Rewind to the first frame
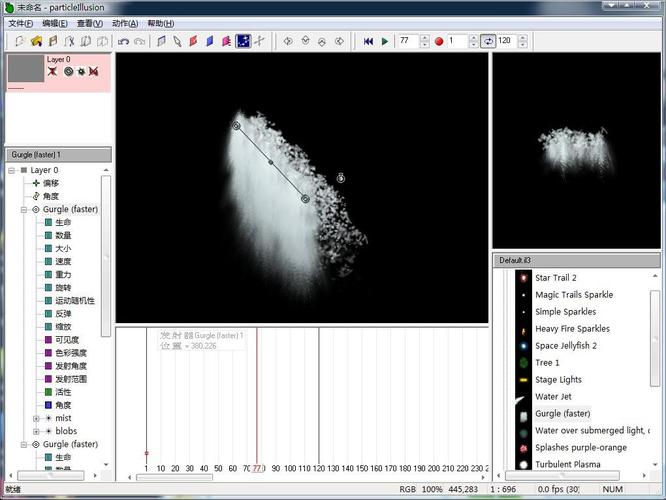 click(x=368, y=41)
